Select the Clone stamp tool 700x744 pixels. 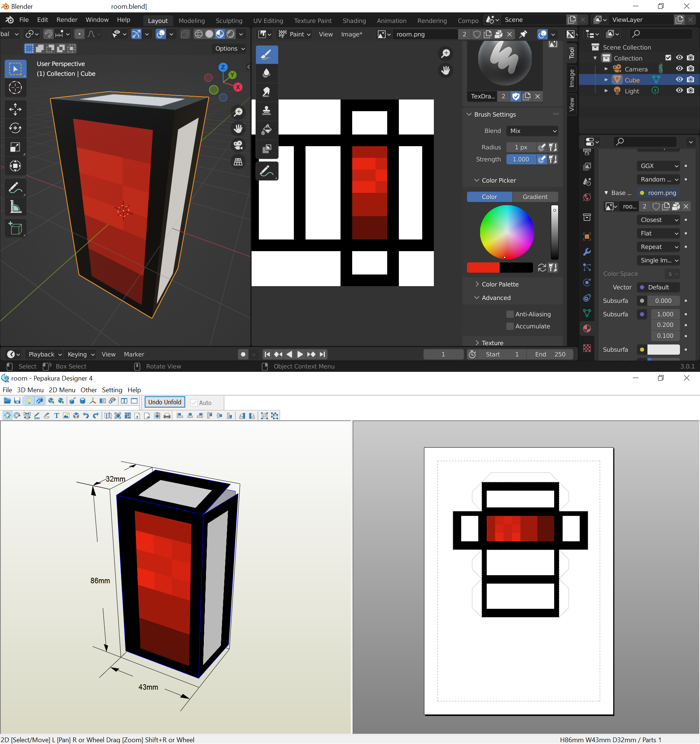267,111
